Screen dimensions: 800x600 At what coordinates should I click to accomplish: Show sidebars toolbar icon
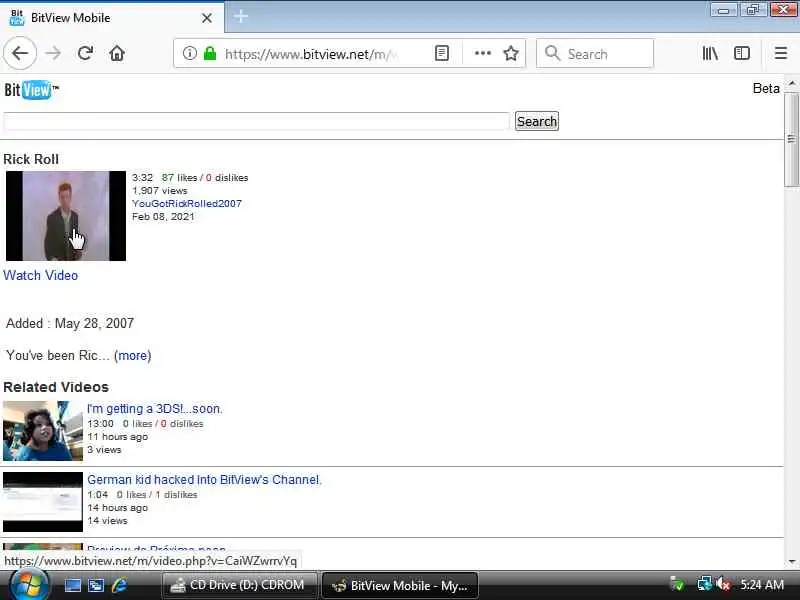pyautogui.click(x=741, y=53)
